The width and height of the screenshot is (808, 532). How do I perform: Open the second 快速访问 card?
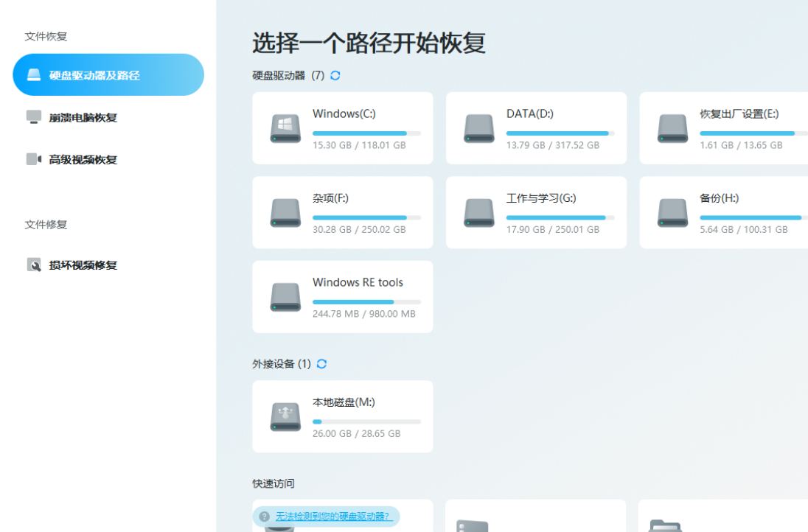pos(535,518)
